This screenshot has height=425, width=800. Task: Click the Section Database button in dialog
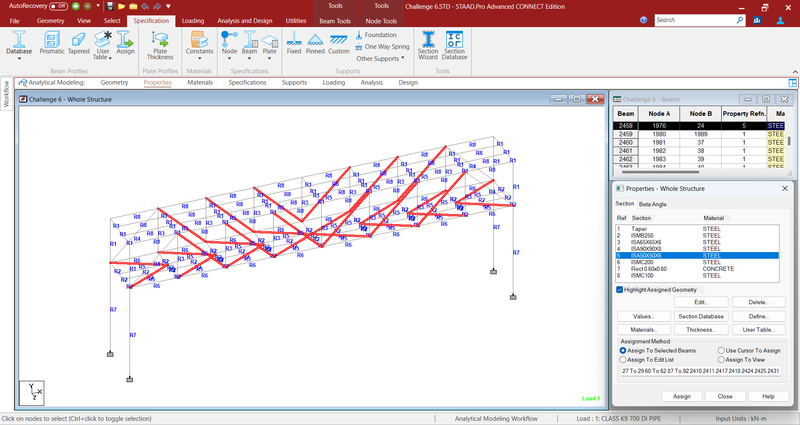tap(701, 316)
